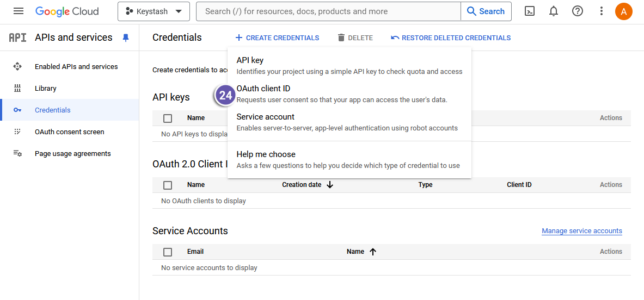This screenshot has width=644, height=300.
Task: Click the Email column header
Action: 195,252
